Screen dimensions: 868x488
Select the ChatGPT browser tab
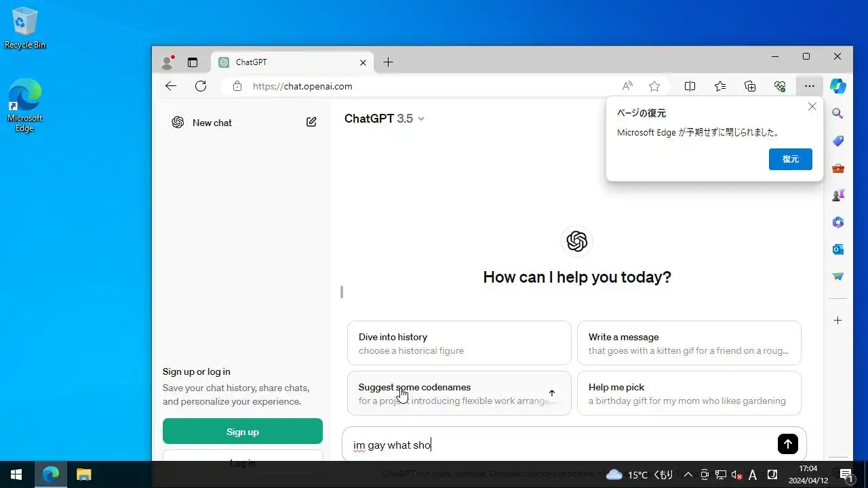tap(292, 62)
